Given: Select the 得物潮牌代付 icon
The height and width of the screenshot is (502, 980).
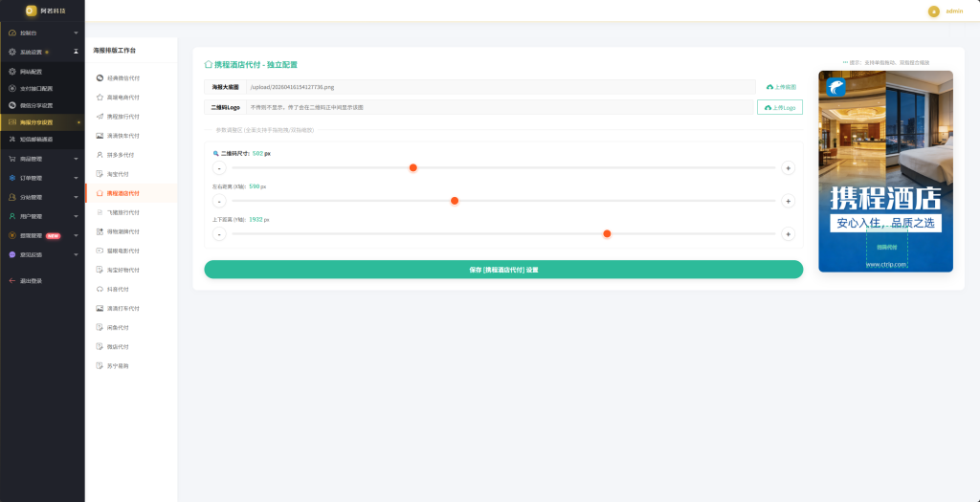Looking at the screenshot, I should (x=100, y=231).
